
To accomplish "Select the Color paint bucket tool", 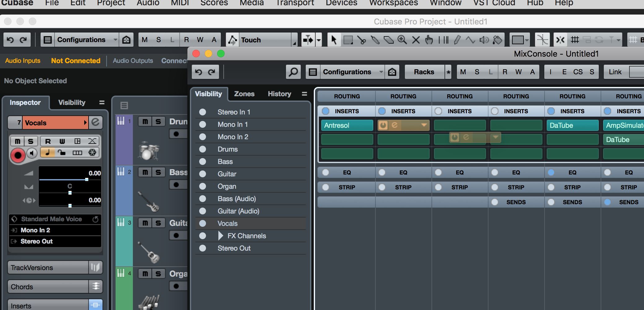I will pyautogui.click(x=497, y=40).
